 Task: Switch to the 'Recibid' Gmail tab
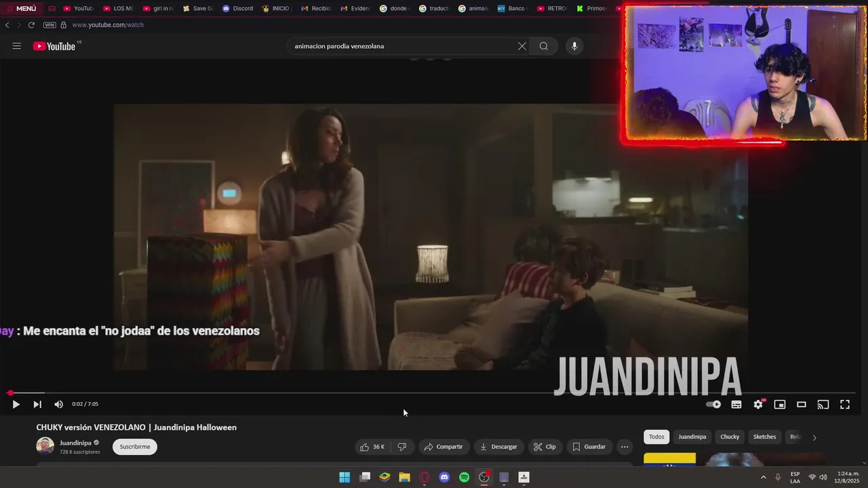tap(316, 8)
